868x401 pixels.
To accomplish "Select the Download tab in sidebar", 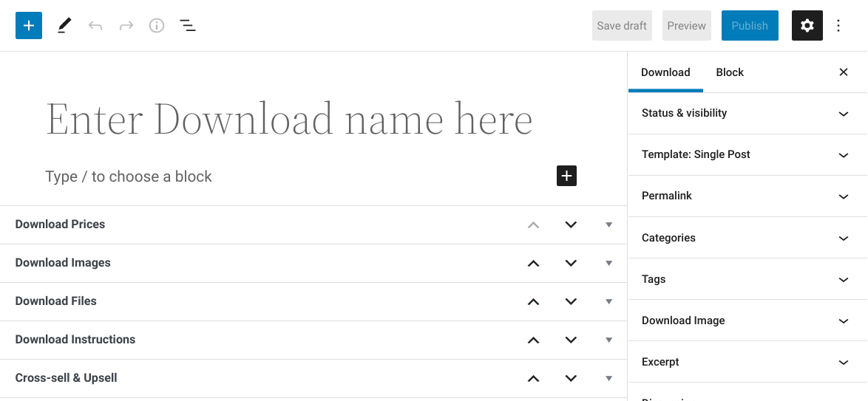I will [x=665, y=72].
